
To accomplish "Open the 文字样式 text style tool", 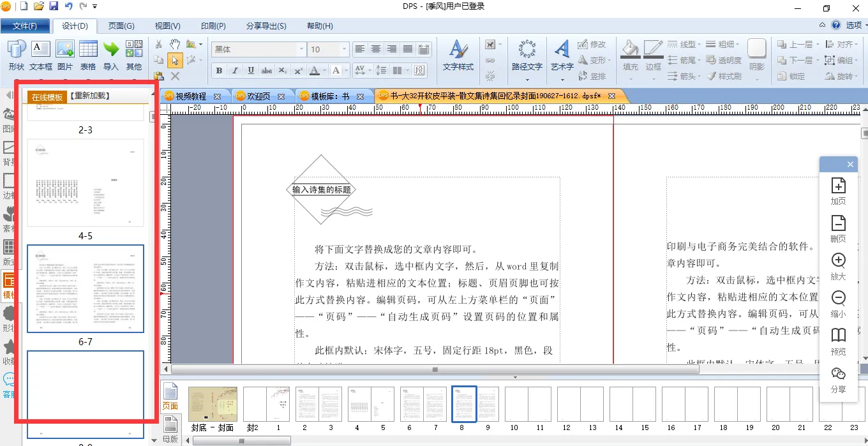I will coord(458,55).
